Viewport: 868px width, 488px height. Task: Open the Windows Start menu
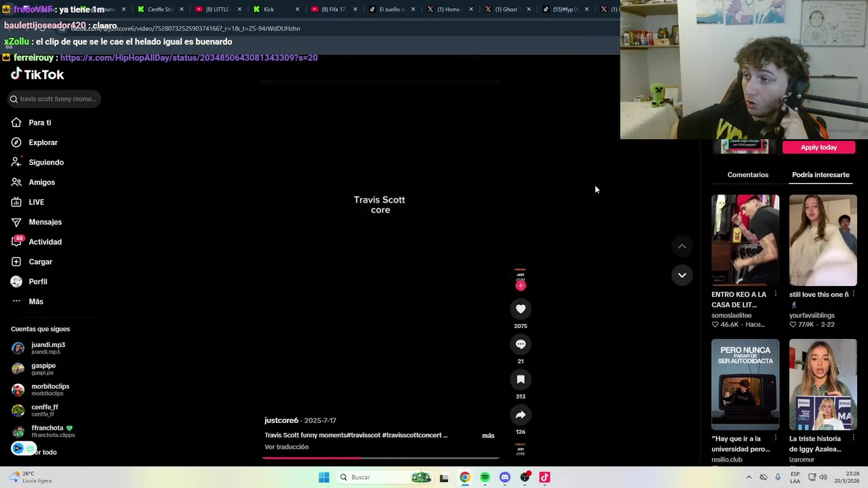(324, 477)
